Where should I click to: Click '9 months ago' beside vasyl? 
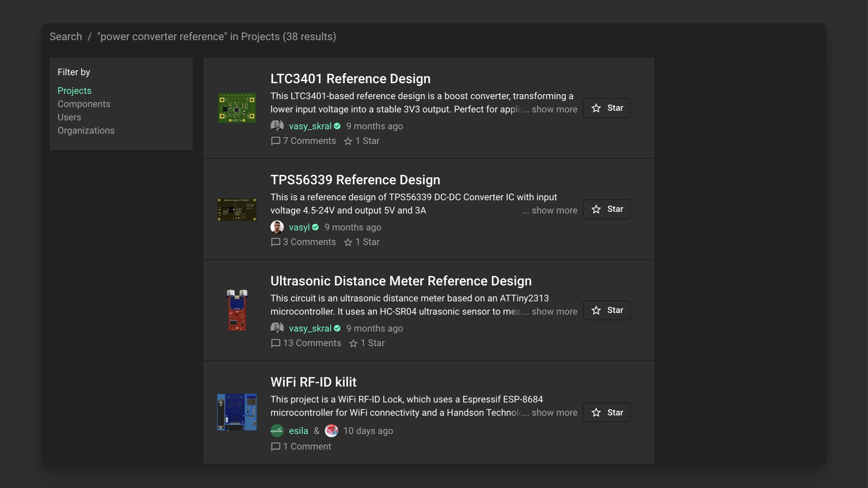(x=353, y=227)
